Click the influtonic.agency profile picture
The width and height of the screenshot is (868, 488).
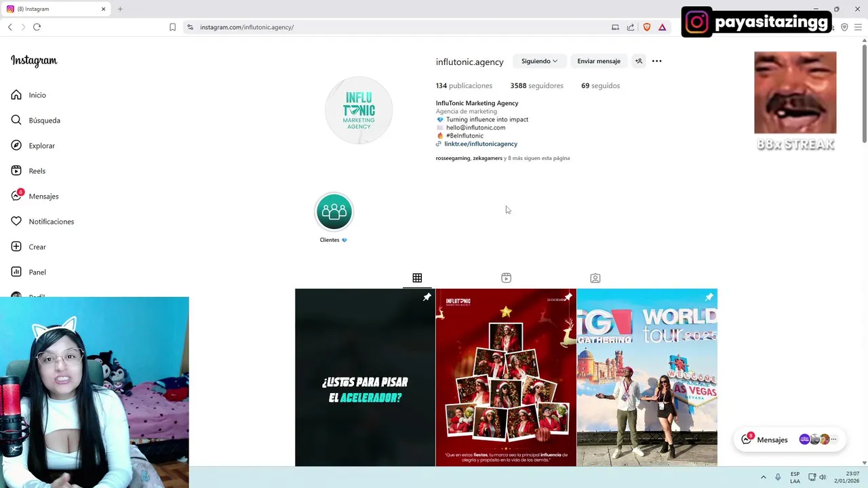(359, 110)
